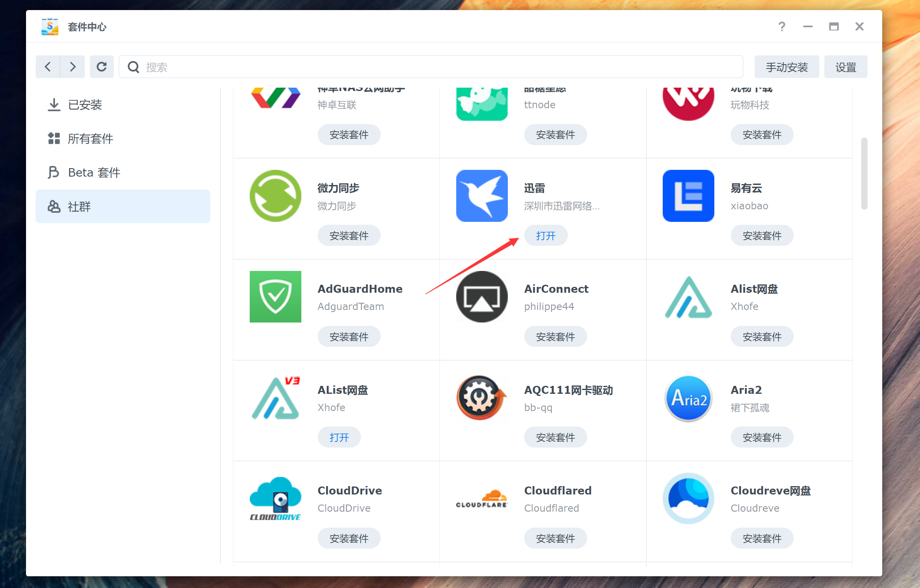Click the AdGuardHome green shield icon

(275, 297)
